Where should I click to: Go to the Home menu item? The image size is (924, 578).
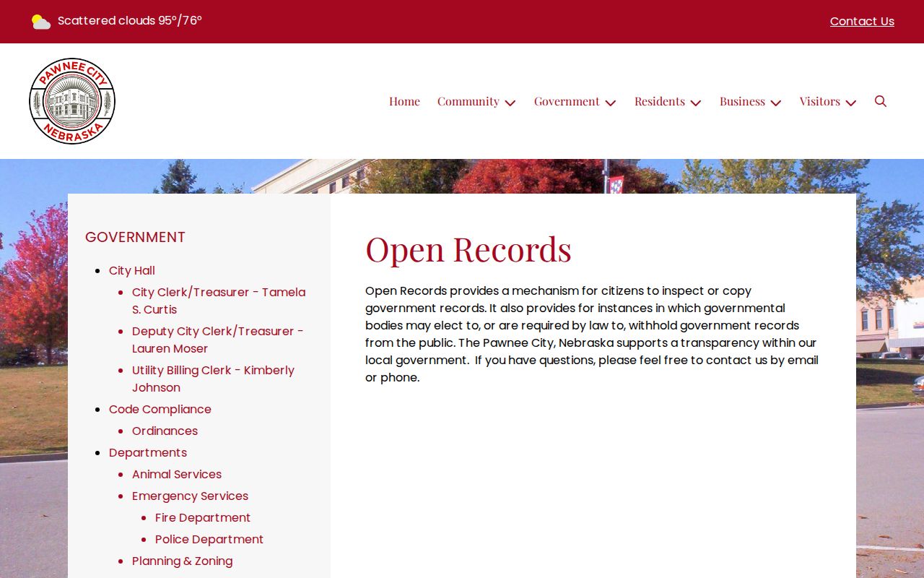(x=404, y=101)
